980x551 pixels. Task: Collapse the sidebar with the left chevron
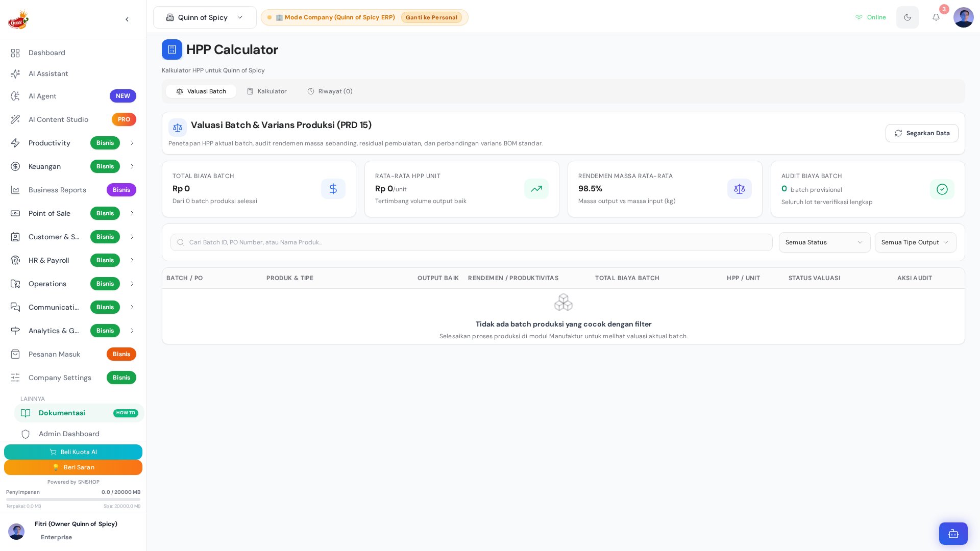[x=127, y=19]
